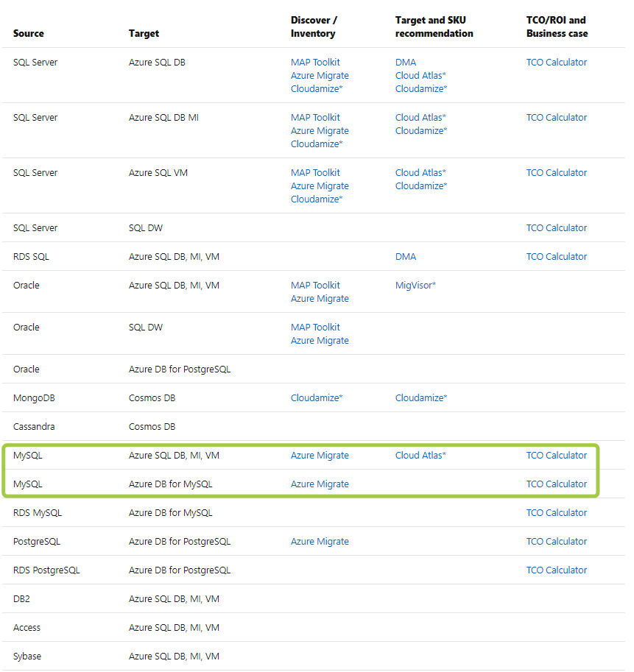Open MAP Toolkit link in Azure SQL DB row
Viewport: 634px width, 672px height.
click(315, 62)
